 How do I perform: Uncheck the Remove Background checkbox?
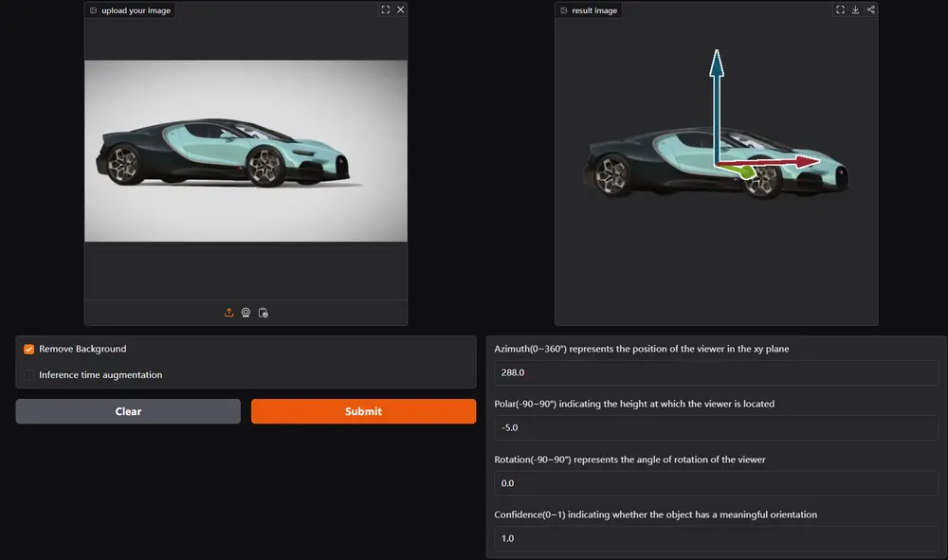[28, 349]
